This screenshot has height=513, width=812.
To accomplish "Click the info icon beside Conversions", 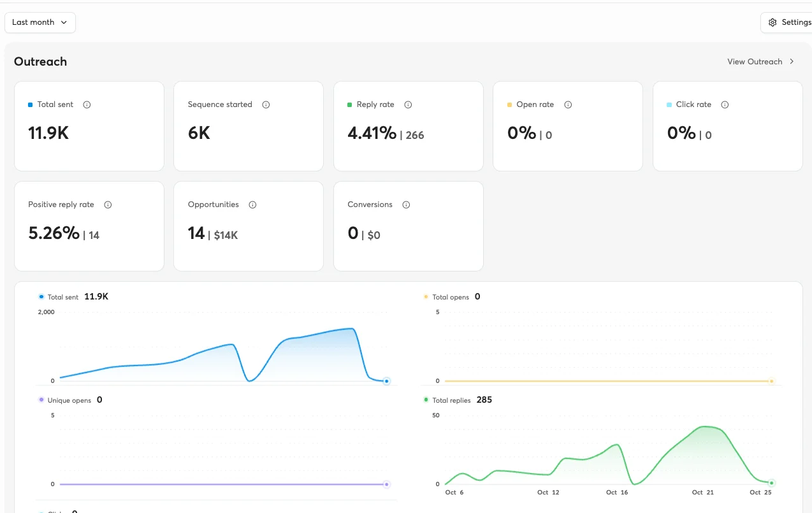I will coord(406,205).
